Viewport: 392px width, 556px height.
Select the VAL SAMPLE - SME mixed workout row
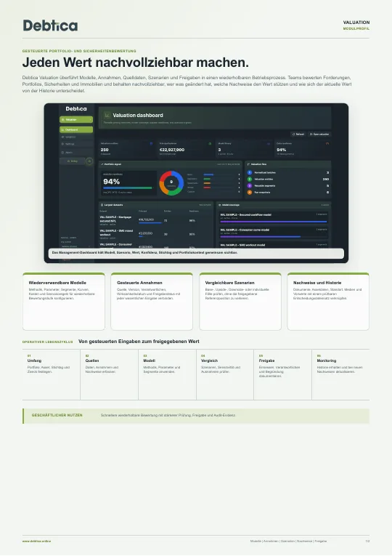pyautogui.click(x=155, y=234)
